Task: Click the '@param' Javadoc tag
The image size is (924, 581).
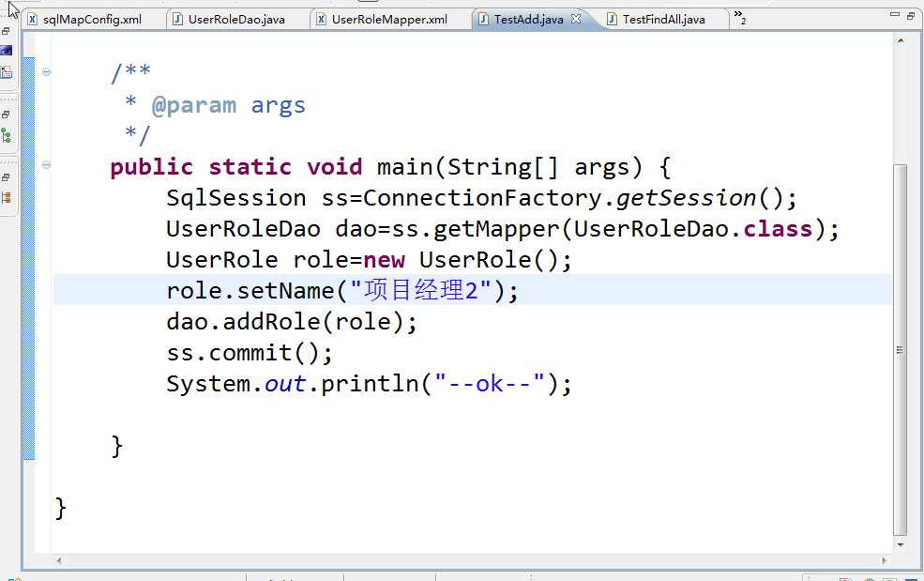Action: (x=194, y=105)
